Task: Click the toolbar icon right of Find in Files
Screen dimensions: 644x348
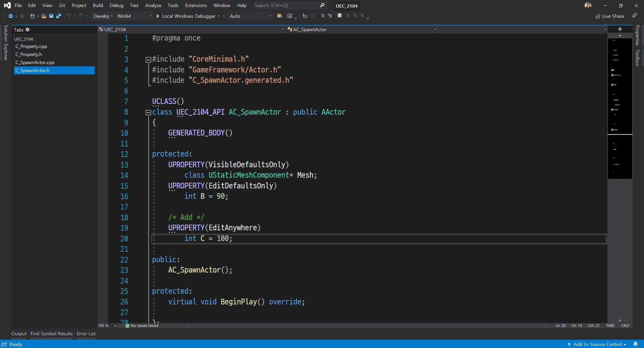Action: pos(290,16)
